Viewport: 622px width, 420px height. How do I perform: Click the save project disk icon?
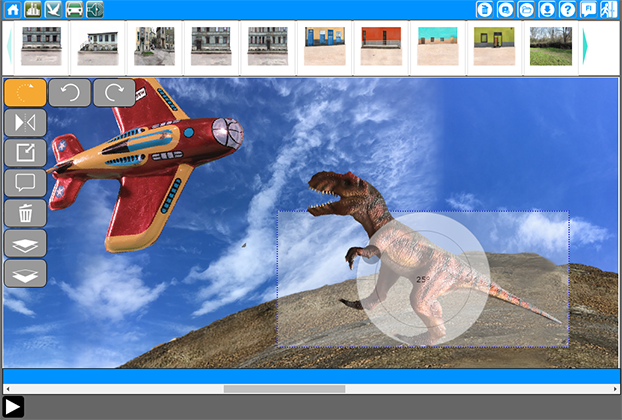(505, 10)
